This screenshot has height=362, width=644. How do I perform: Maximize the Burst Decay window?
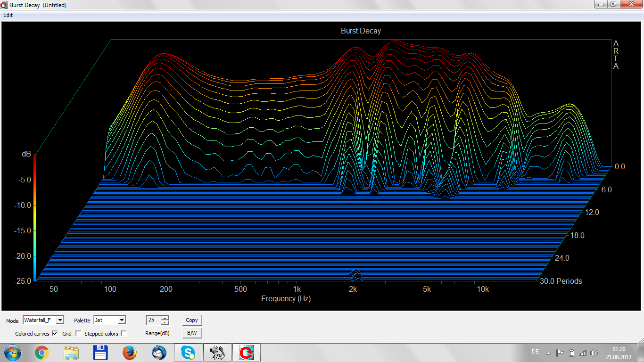613,4
